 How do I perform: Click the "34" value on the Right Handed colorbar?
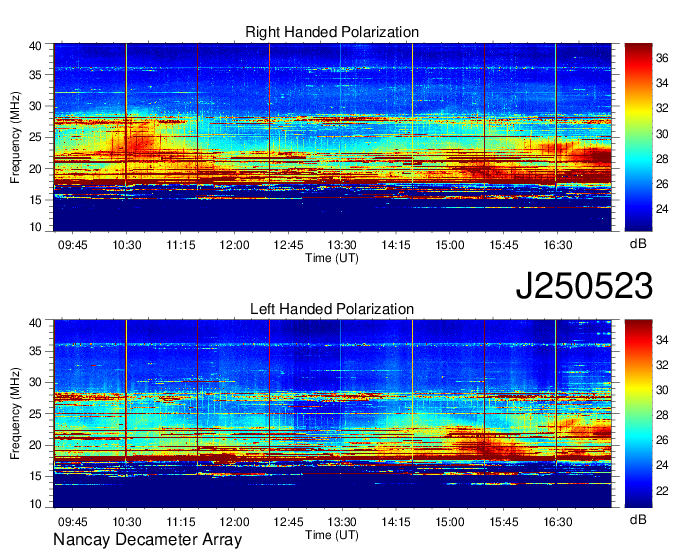[662, 83]
